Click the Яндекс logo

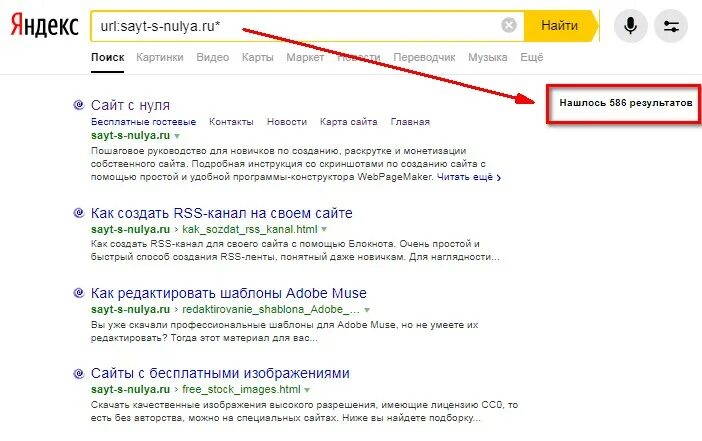44,26
